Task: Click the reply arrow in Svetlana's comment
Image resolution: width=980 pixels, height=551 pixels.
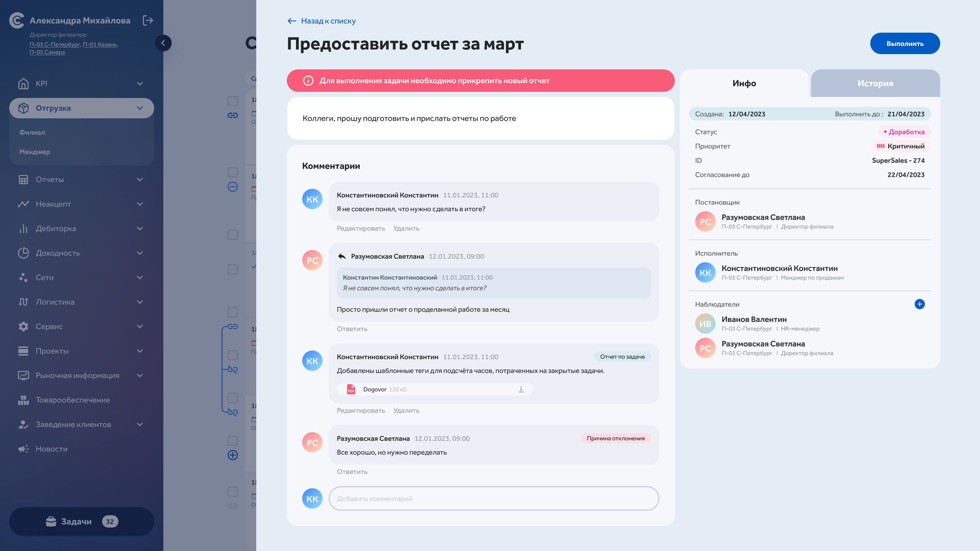Action: 342,256
